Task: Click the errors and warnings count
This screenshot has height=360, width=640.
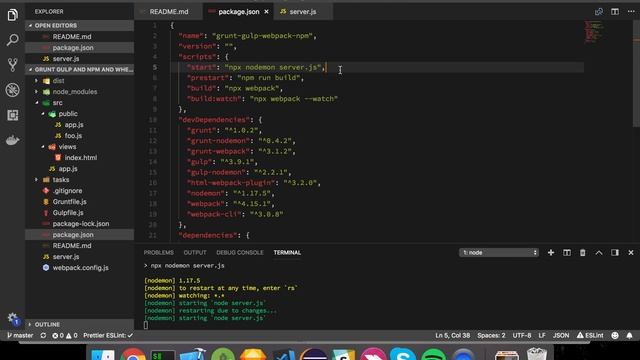Action: click(64, 336)
